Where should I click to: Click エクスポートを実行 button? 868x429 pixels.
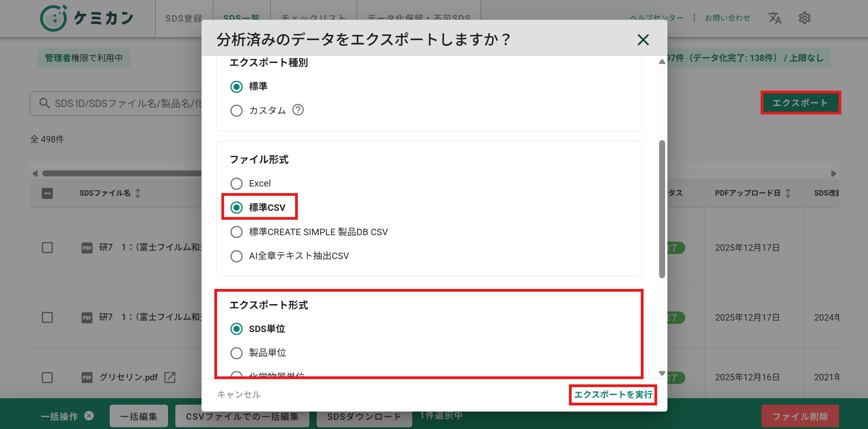[x=613, y=395]
